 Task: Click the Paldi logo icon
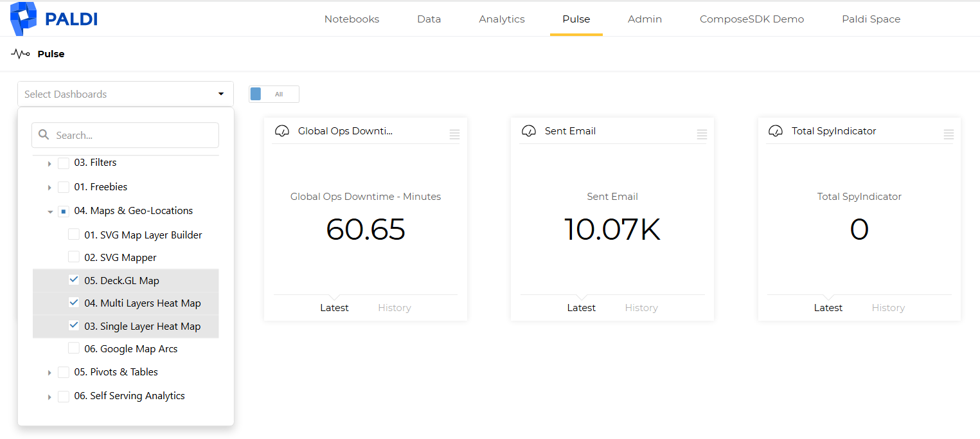24,19
